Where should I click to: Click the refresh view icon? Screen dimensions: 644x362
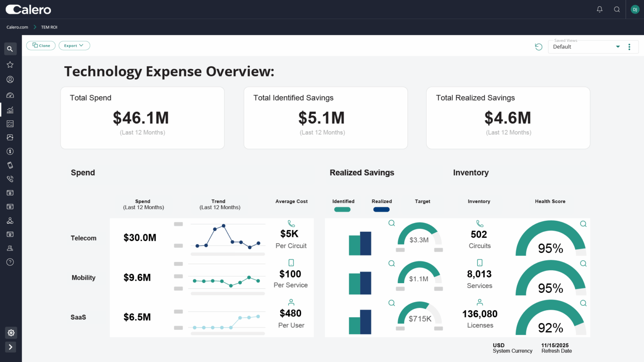pos(539,47)
